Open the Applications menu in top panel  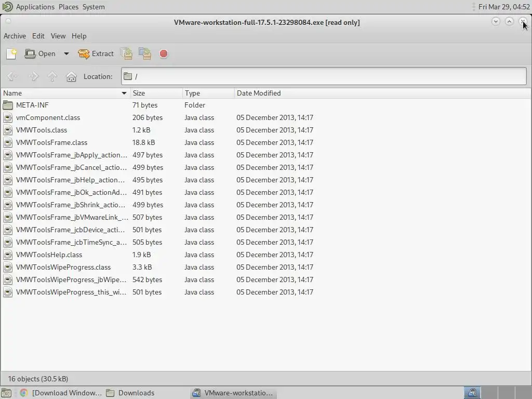click(x=35, y=7)
